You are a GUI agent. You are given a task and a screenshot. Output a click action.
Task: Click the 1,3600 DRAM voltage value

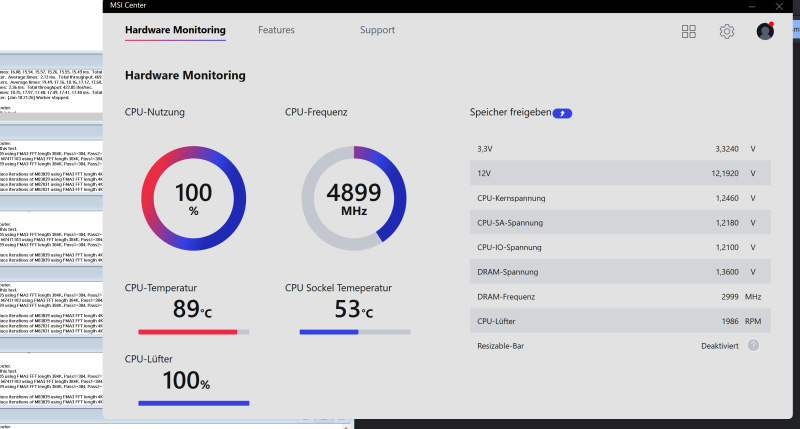(727, 272)
